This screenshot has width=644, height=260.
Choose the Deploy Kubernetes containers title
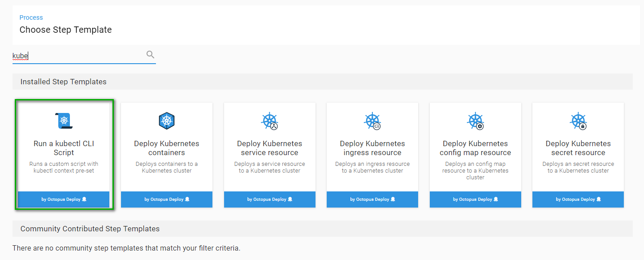pyautogui.click(x=166, y=148)
